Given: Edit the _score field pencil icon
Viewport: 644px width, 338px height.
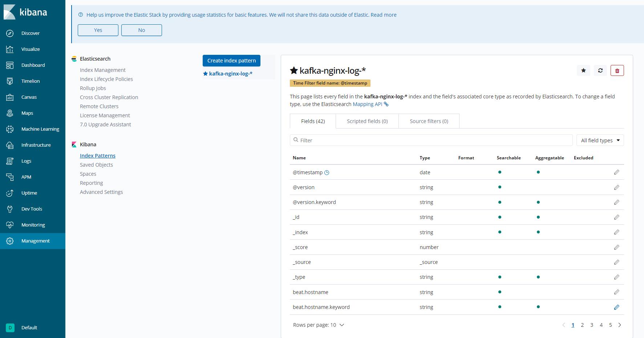Looking at the screenshot, I should point(616,247).
